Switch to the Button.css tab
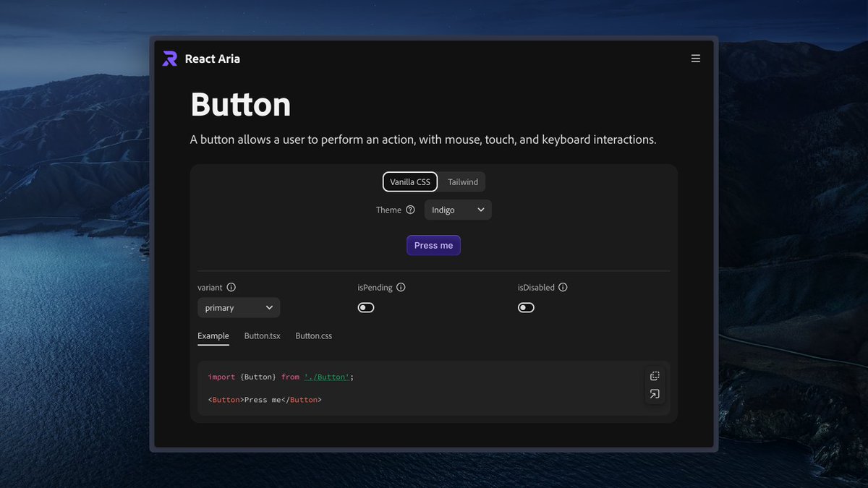The height and width of the screenshot is (488, 868). tap(314, 336)
